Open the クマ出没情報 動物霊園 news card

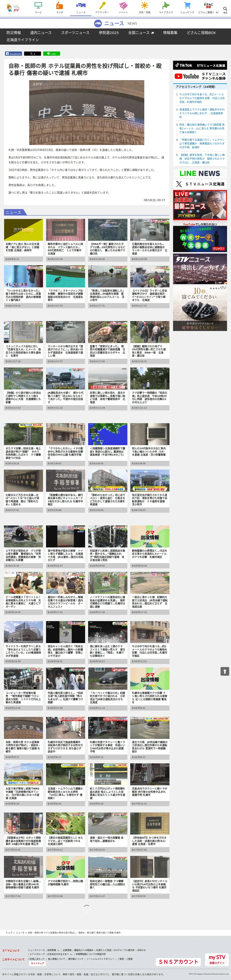150,547
